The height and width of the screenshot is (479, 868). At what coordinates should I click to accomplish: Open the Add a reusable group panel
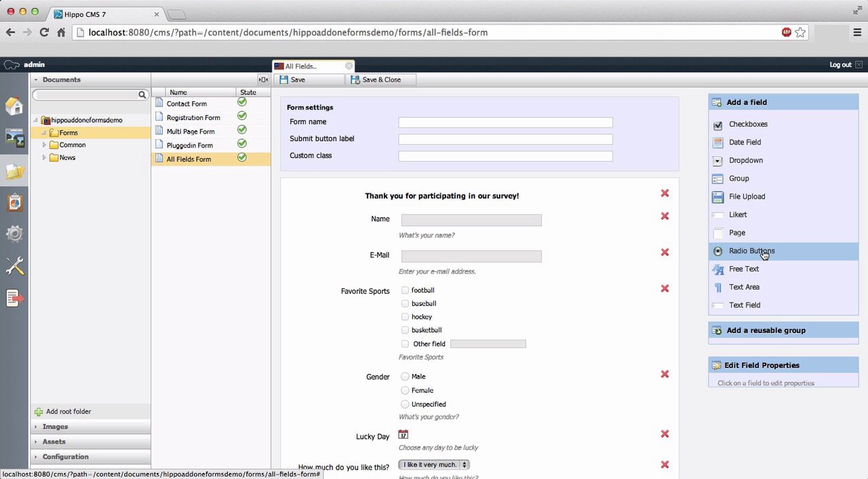click(x=783, y=330)
